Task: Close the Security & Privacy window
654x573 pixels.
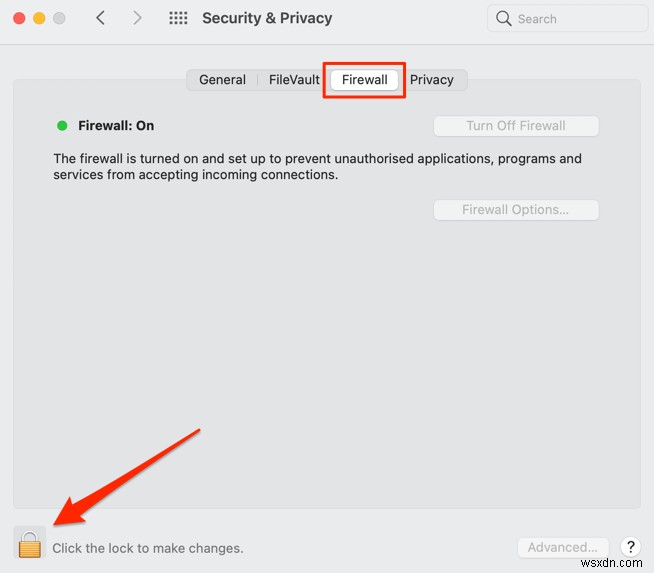Action: (x=19, y=18)
